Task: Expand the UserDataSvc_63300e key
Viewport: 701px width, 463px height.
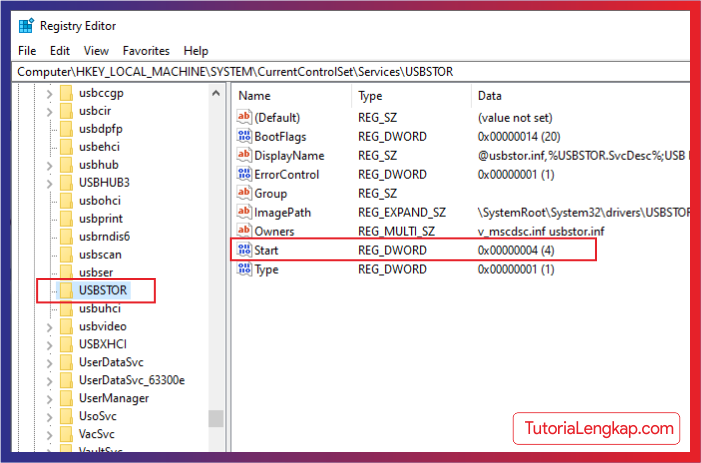Action: 49,381
